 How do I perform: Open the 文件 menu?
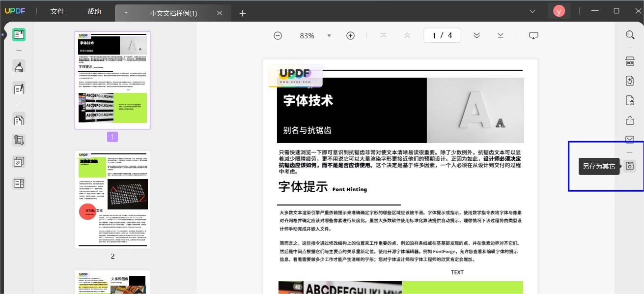point(57,11)
